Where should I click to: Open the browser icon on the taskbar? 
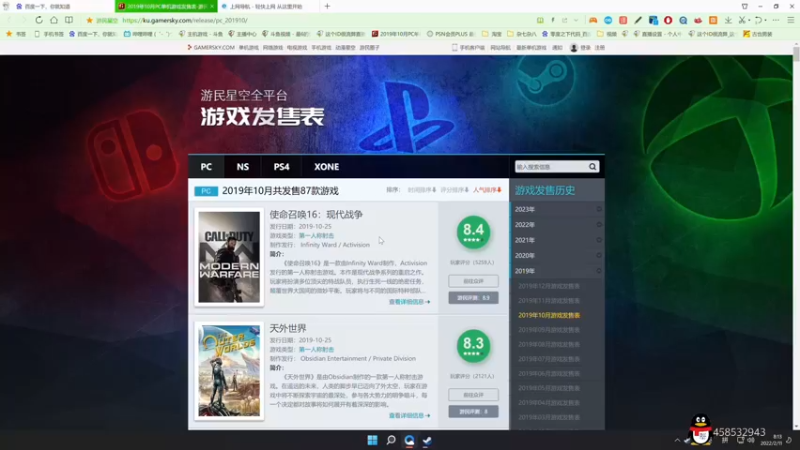409,440
